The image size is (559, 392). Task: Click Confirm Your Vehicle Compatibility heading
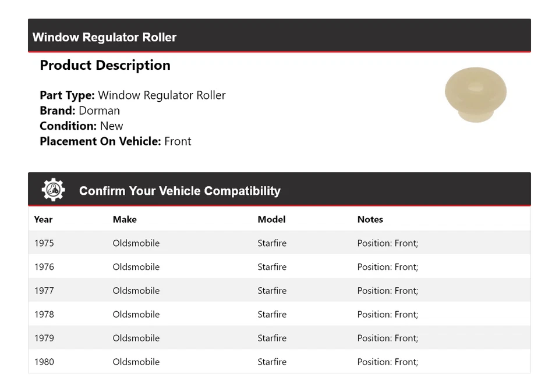(x=179, y=191)
